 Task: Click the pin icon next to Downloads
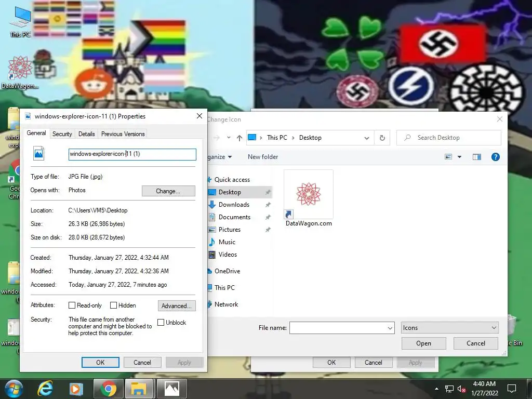[268, 205]
